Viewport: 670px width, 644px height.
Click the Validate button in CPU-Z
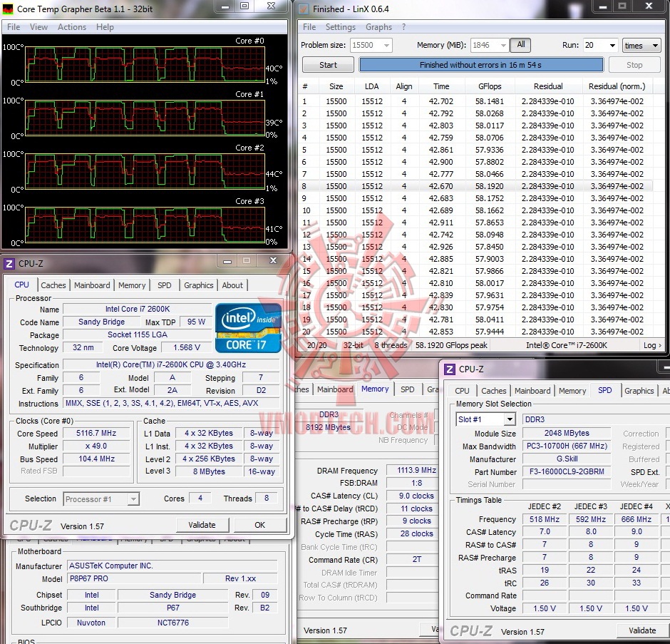click(x=202, y=525)
